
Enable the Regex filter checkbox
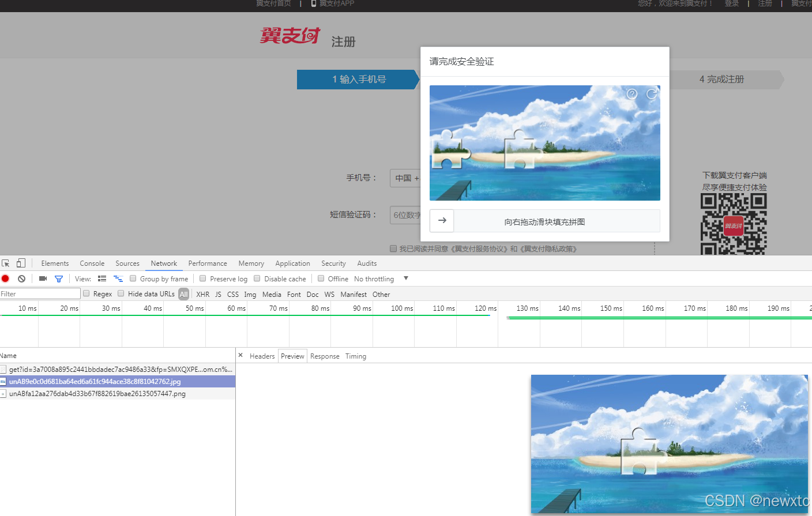87,293
